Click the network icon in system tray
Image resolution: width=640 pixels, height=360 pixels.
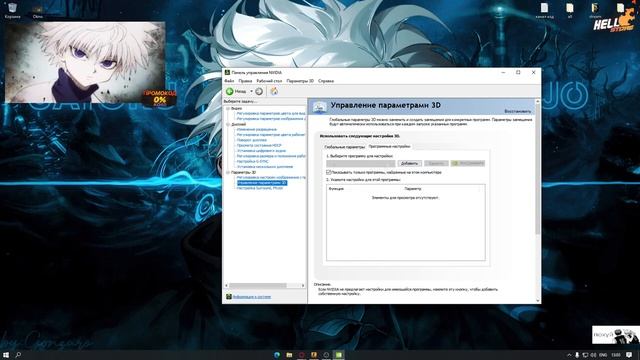coord(585,355)
